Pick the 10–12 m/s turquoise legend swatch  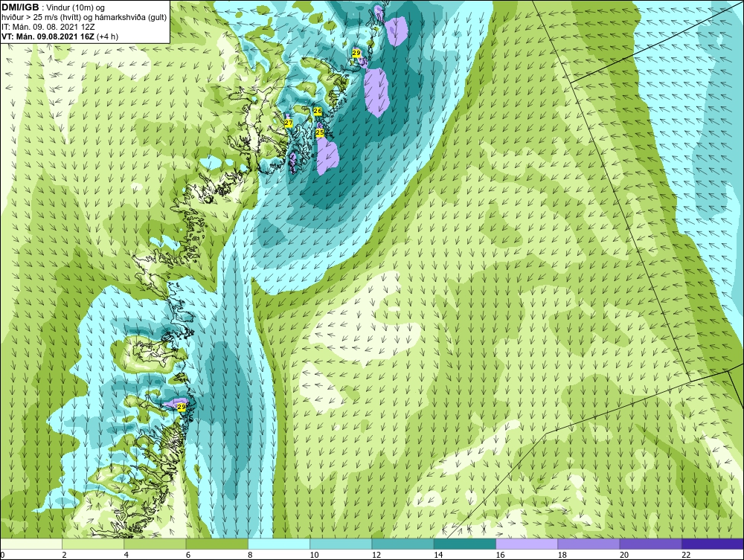tap(341, 544)
